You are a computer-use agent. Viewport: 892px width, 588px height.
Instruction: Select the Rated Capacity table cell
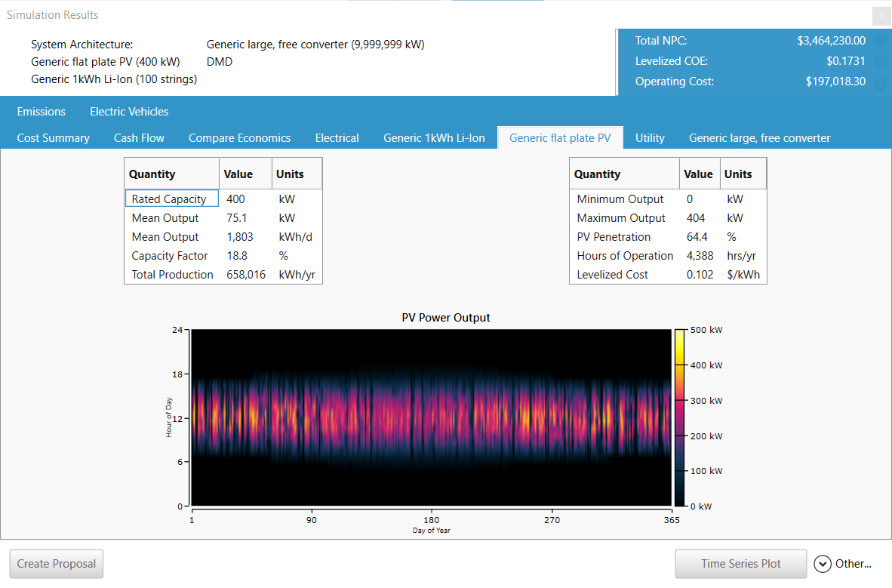coord(171,199)
